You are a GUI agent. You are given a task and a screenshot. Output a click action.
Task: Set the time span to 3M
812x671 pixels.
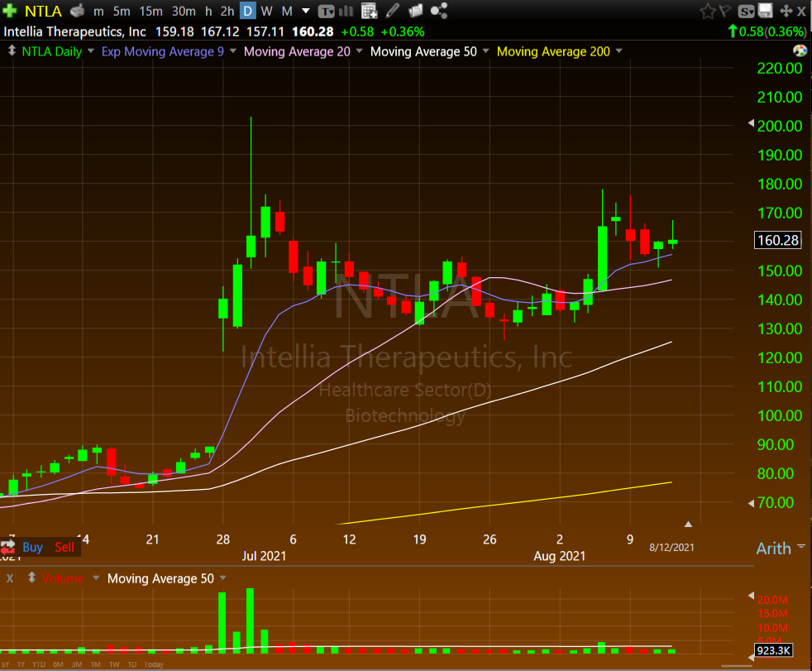77,664
